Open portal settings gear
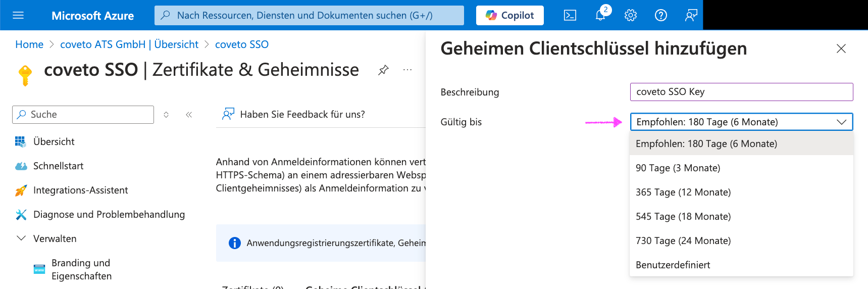The width and height of the screenshot is (868, 289). click(631, 15)
